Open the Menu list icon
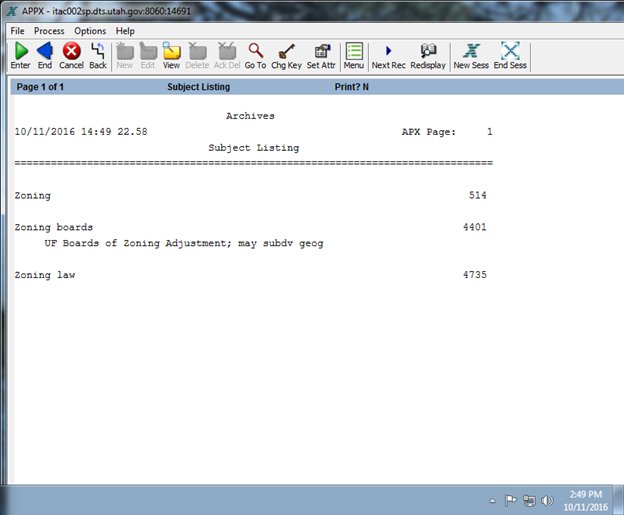The height and width of the screenshot is (515, 624). [354, 51]
